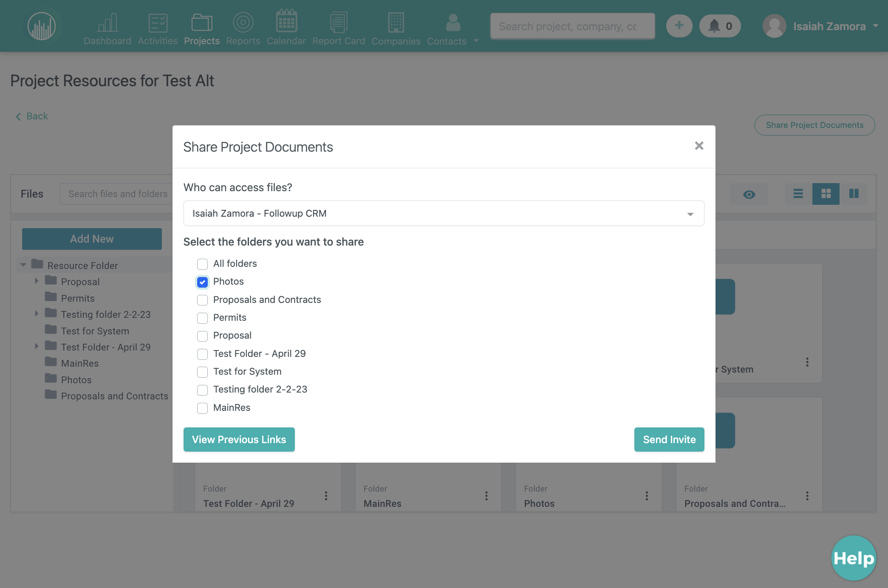
Task: Open the Report Card document icon
Action: (x=339, y=22)
